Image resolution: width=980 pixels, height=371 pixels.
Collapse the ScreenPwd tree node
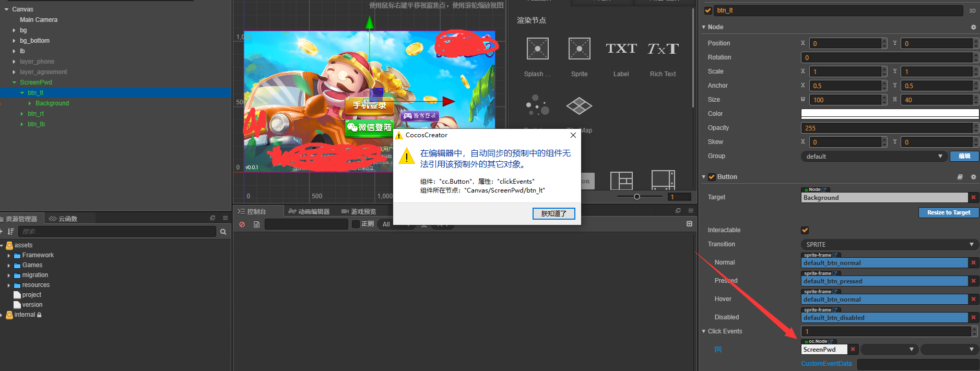point(14,82)
